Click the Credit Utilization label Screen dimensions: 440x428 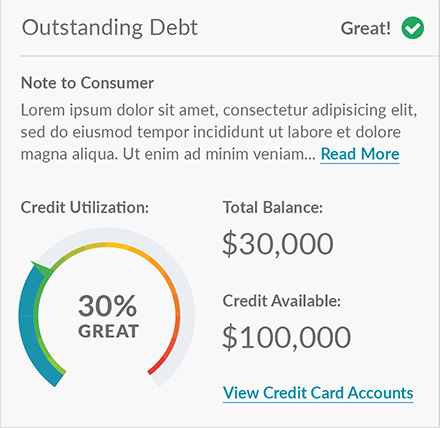point(85,207)
